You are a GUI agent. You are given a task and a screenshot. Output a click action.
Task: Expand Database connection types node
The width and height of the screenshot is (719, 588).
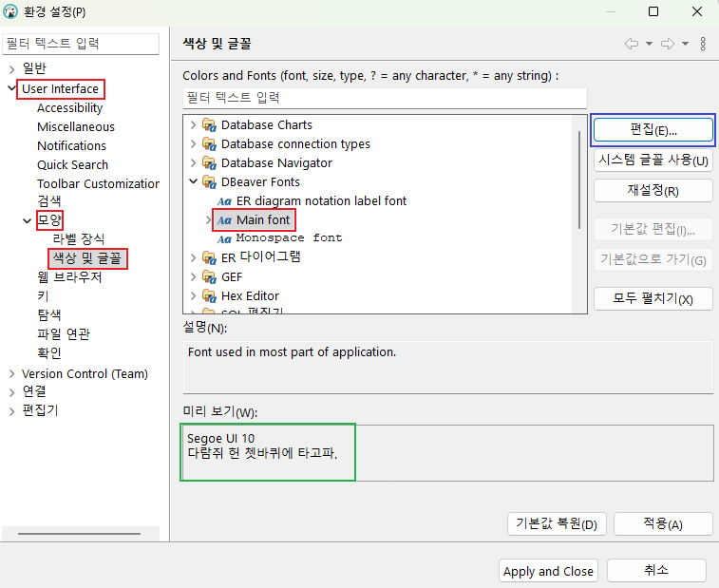193,143
